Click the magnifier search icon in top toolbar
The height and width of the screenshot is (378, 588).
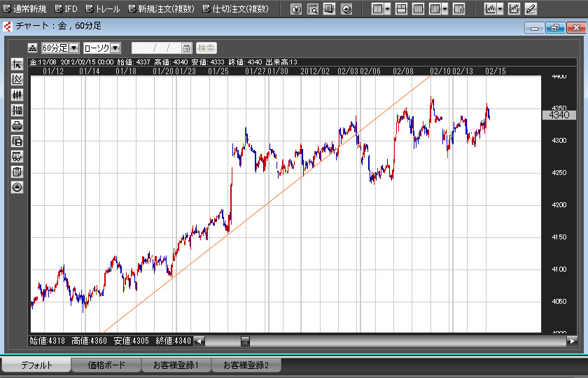point(312,9)
